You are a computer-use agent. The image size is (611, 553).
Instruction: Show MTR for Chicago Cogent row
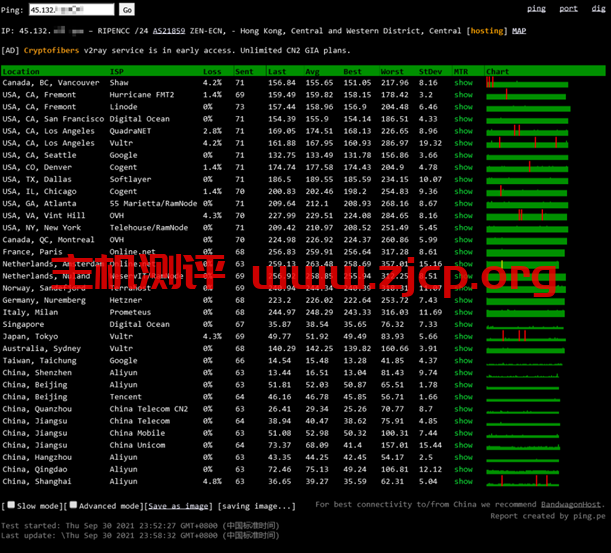pos(463,191)
